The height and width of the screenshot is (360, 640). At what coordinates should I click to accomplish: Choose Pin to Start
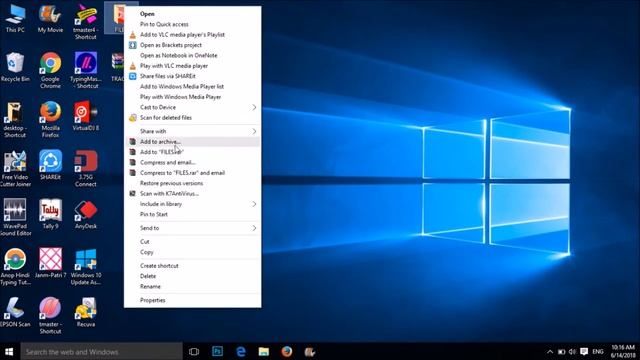click(193, 214)
